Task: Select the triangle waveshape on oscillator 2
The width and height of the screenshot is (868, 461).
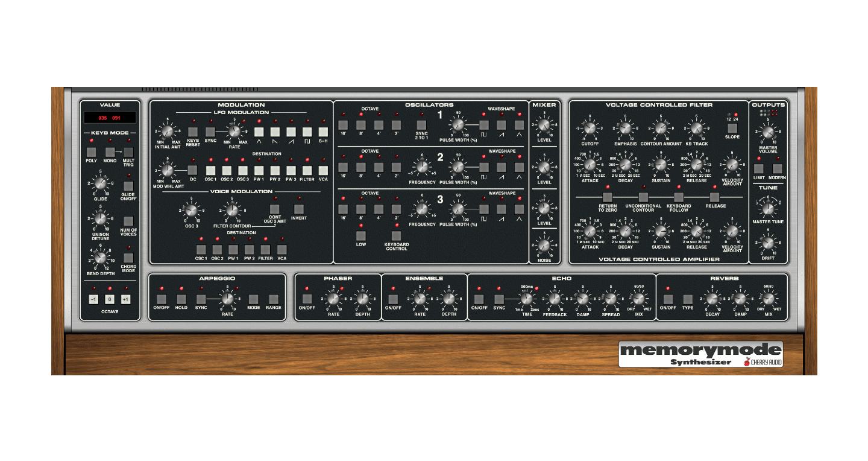Action: point(520,167)
